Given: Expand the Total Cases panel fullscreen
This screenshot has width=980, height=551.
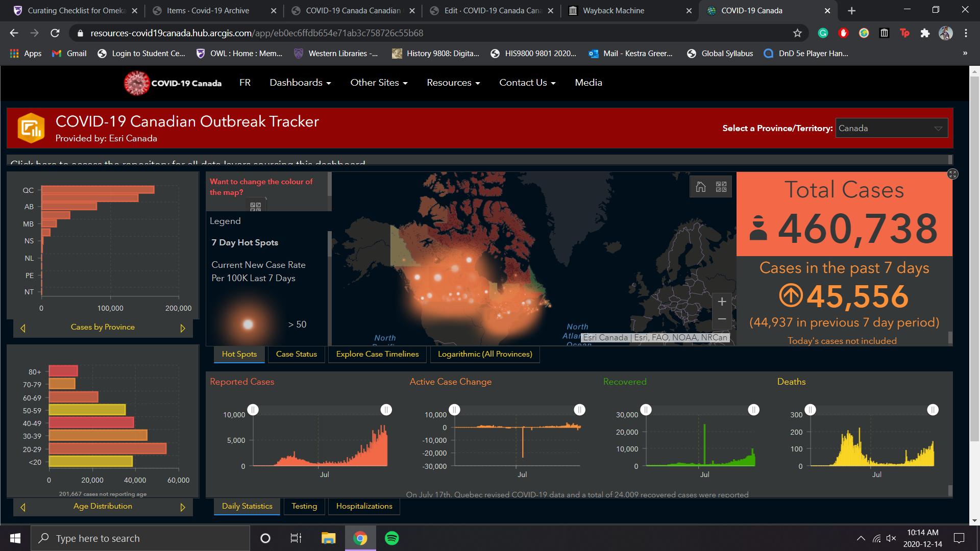Looking at the screenshot, I should [x=952, y=174].
